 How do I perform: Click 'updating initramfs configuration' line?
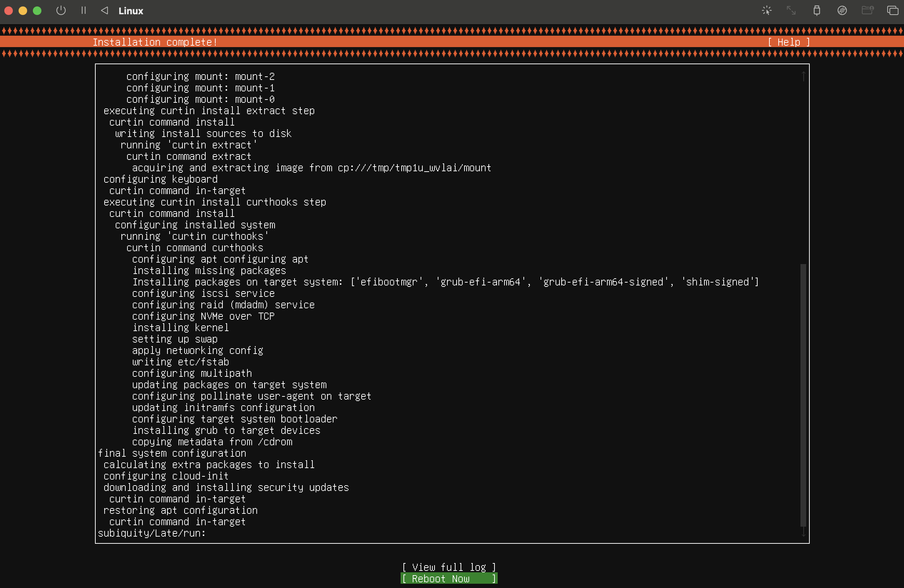(224, 408)
